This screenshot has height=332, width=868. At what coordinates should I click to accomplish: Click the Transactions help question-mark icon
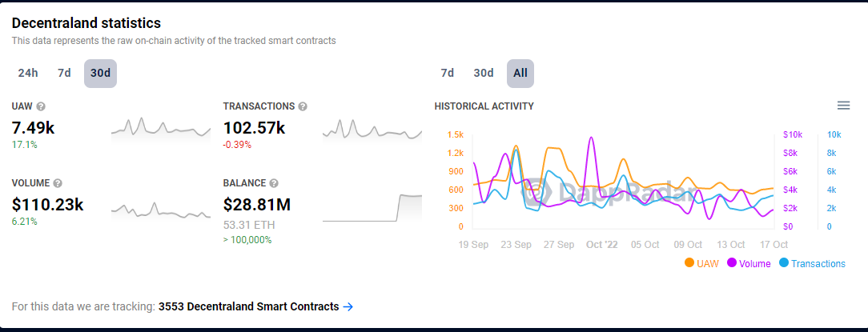click(303, 106)
